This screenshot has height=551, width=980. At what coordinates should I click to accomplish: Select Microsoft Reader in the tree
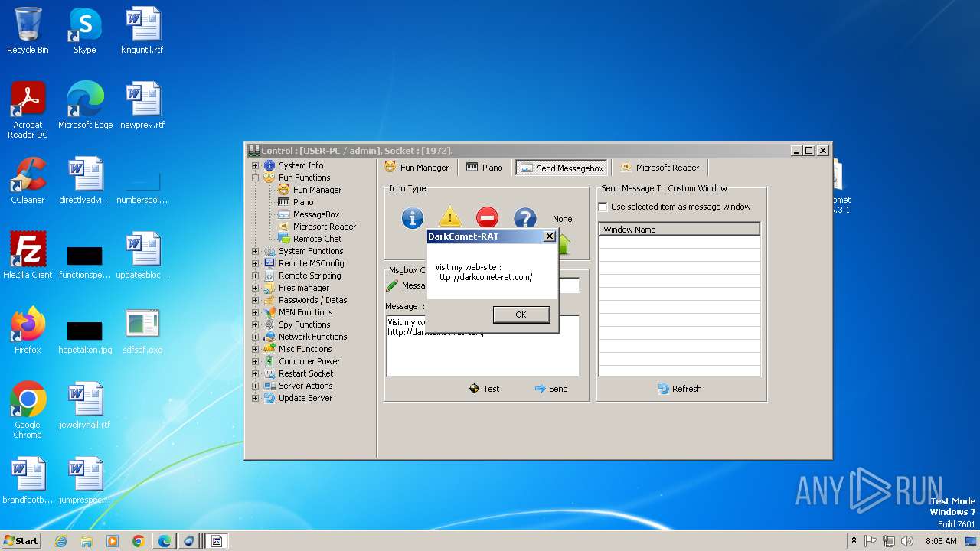pos(325,227)
